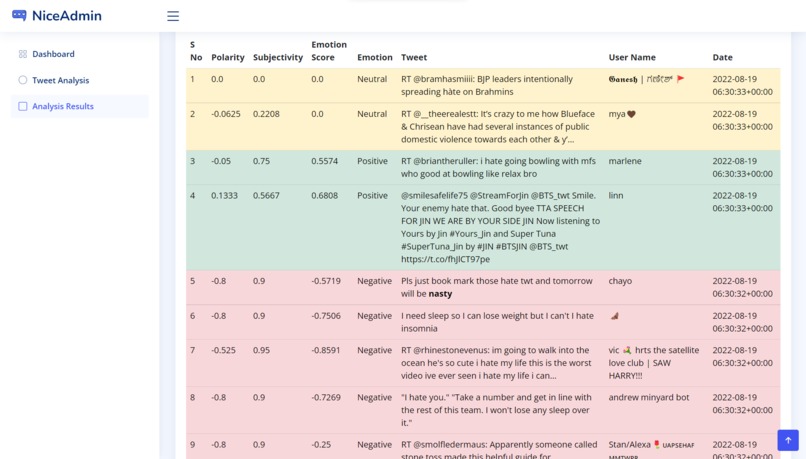806x459 pixels.
Task: Click emotion score -0.8591
Action: click(326, 350)
